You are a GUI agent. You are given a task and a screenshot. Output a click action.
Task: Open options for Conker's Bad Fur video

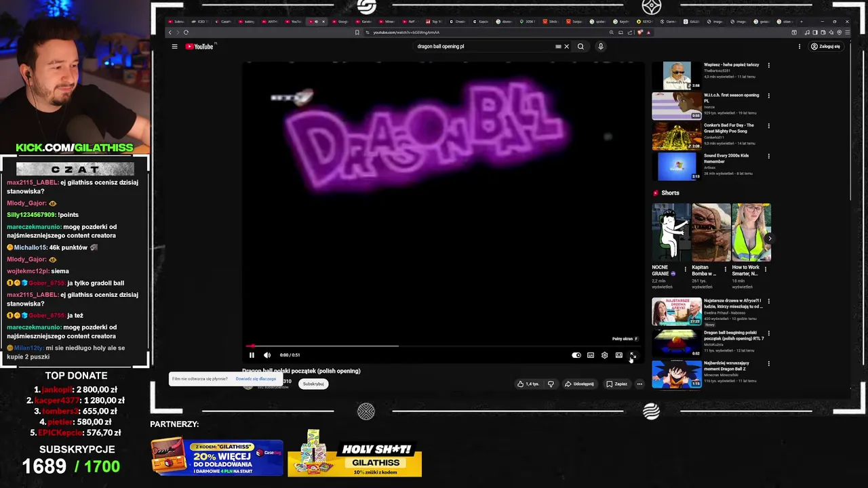pyautogui.click(x=768, y=126)
